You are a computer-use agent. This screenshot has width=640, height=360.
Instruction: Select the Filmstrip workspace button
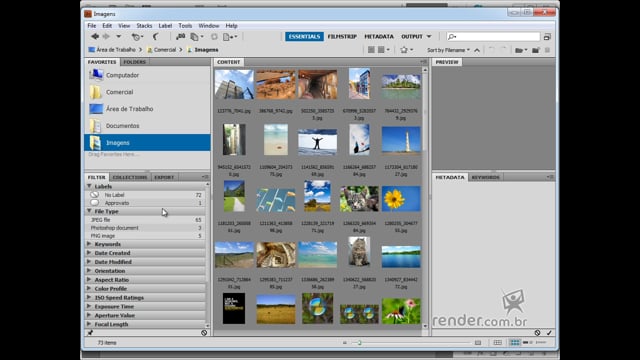point(342,37)
